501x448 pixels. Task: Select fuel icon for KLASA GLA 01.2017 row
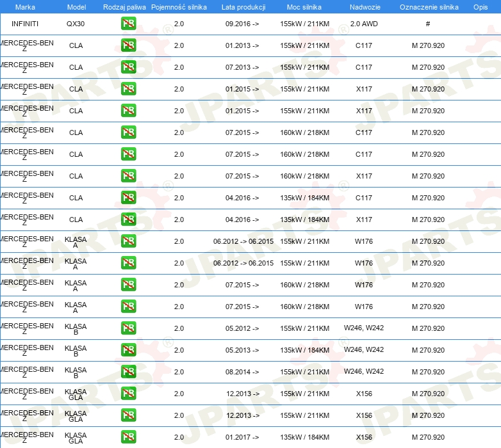pos(128,437)
